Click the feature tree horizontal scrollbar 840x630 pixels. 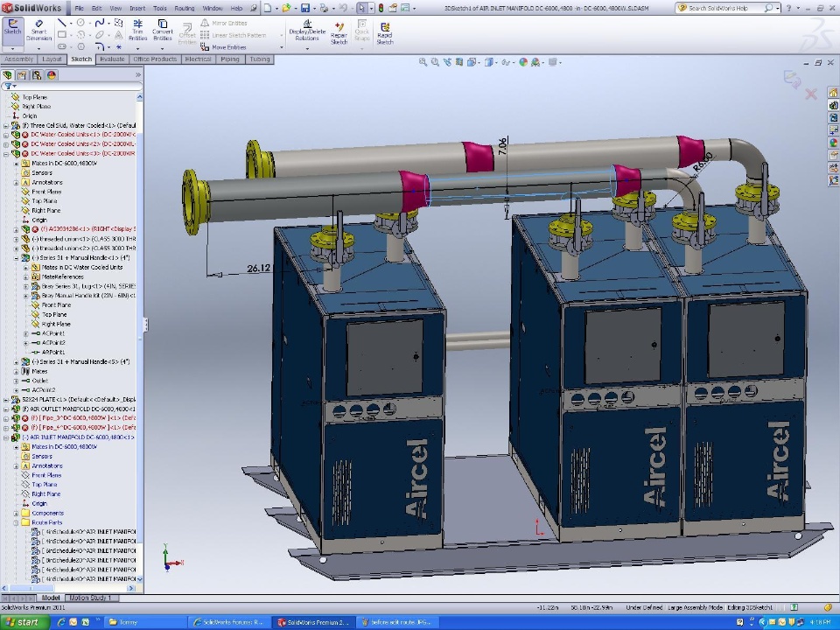pos(67,588)
